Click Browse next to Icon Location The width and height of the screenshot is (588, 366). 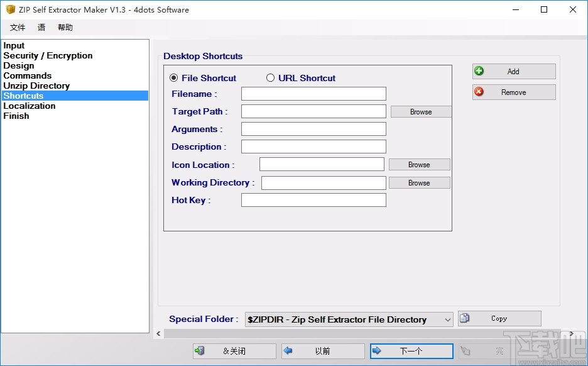point(419,164)
